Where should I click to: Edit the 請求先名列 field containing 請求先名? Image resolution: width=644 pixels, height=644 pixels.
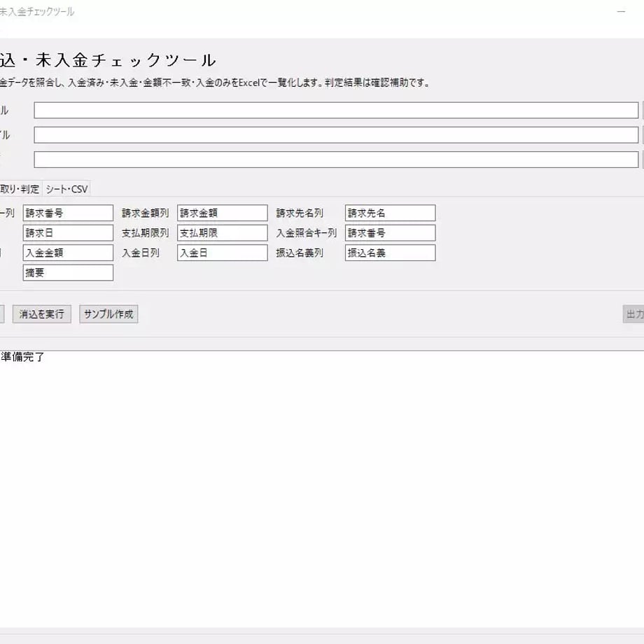tap(390, 213)
